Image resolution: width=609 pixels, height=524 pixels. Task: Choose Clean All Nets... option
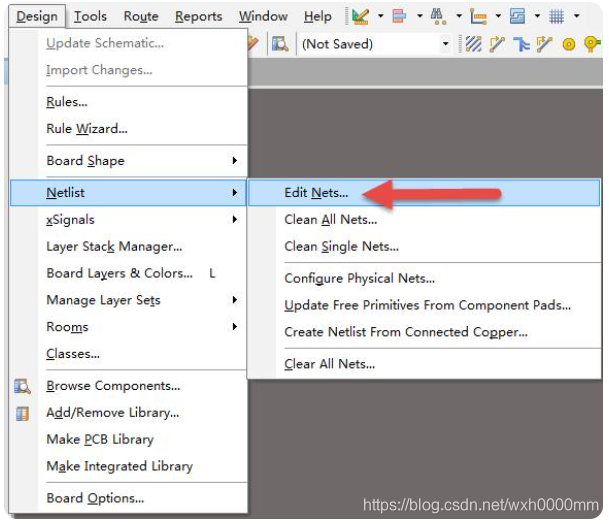point(424,220)
